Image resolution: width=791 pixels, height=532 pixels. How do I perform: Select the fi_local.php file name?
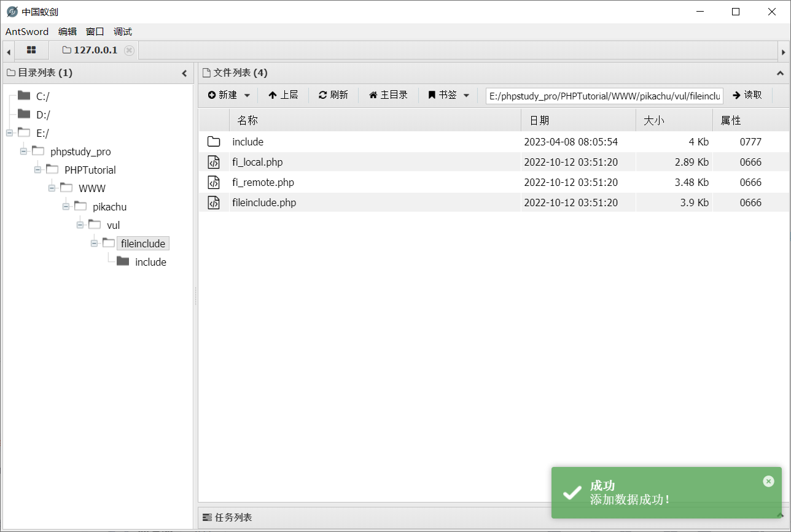[258, 162]
